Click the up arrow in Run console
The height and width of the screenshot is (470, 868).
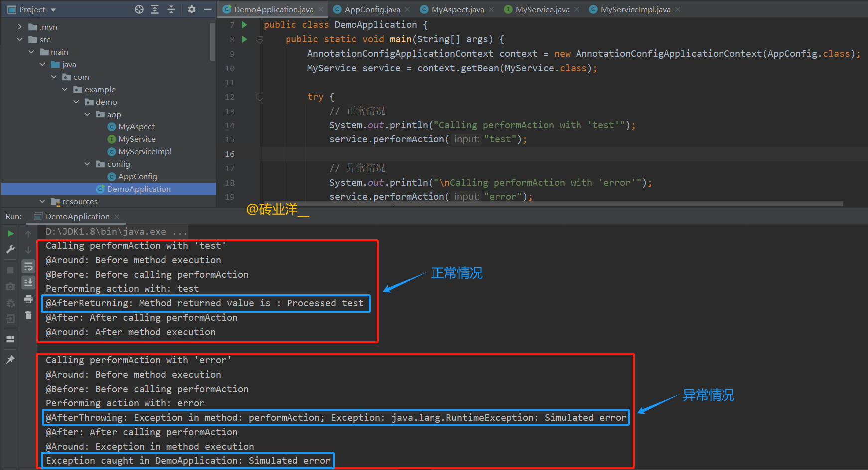[x=28, y=234]
